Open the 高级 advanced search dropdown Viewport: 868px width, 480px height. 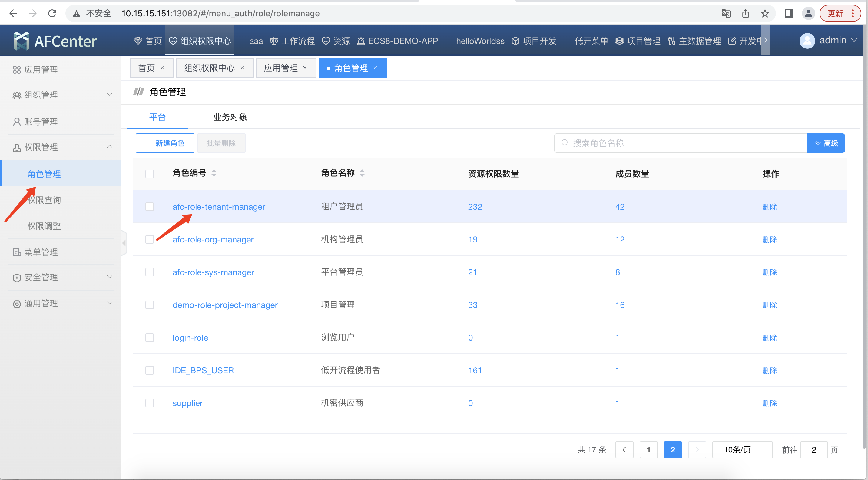(x=826, y=143)
